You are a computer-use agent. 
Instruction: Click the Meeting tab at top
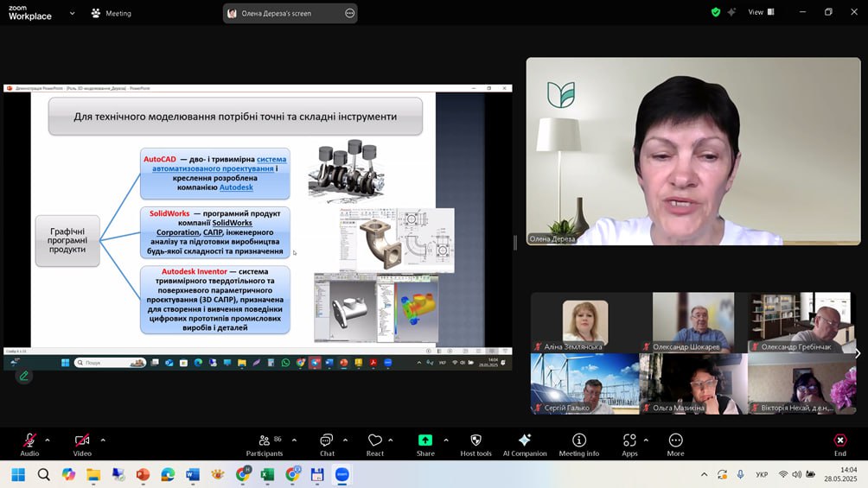(112, 13)
